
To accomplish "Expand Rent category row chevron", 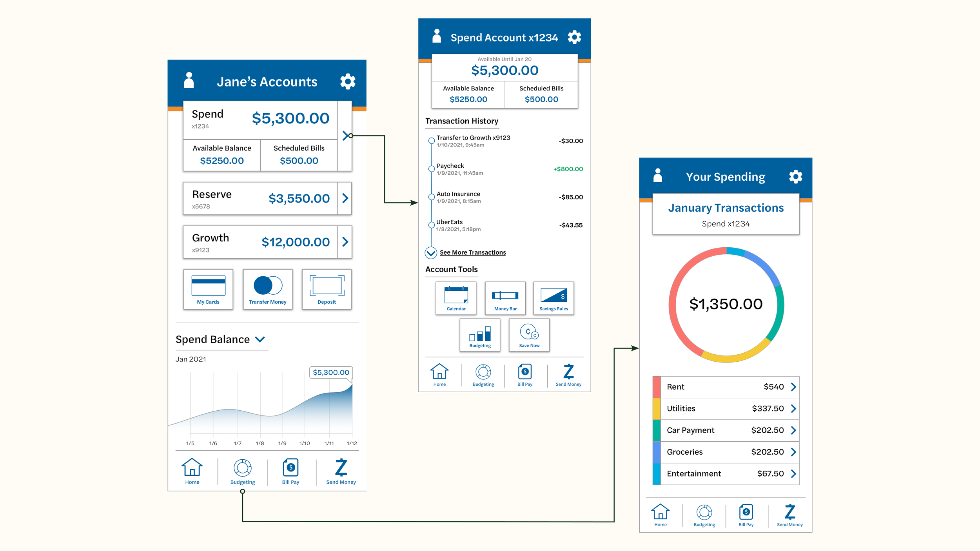I will (793, 387).
